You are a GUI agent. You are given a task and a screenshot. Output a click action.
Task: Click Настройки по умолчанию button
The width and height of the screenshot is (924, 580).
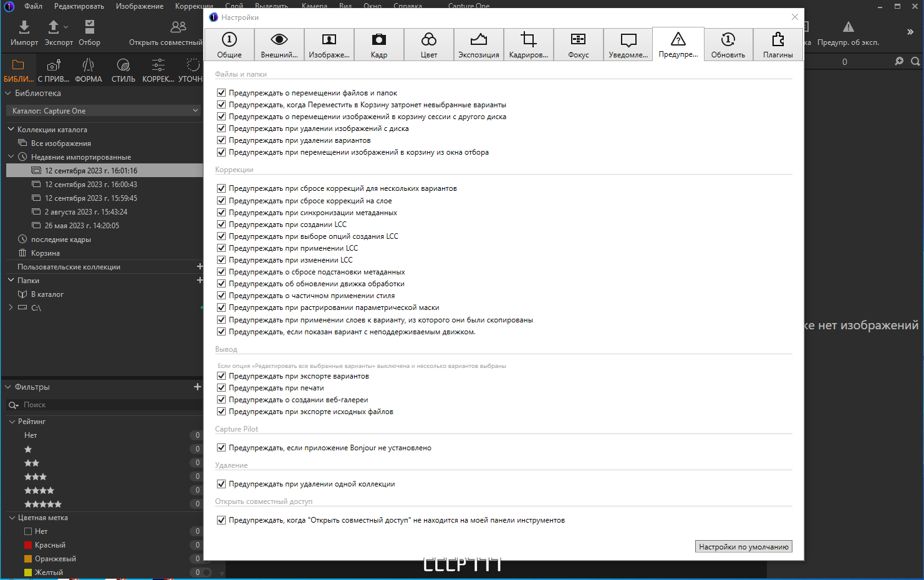[744, 546]
